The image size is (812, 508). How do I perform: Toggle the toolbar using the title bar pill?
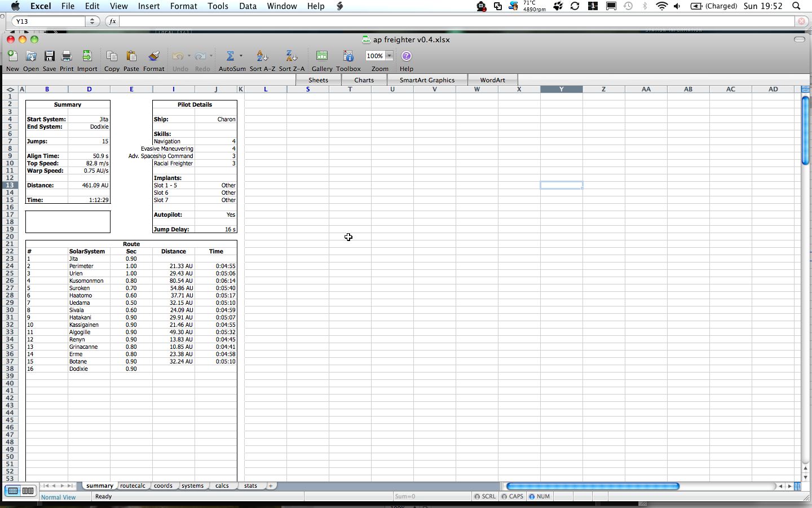(x=799, y=40)
